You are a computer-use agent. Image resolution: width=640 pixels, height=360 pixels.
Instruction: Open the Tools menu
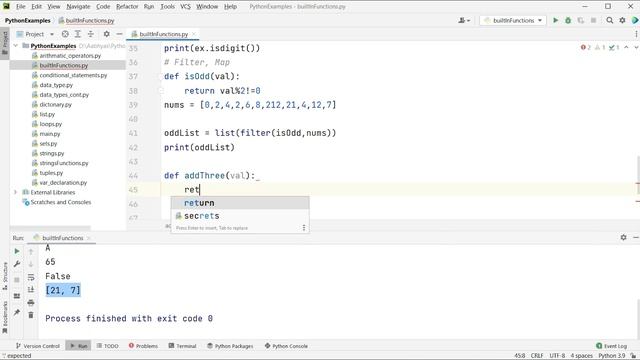pos(167,7)
